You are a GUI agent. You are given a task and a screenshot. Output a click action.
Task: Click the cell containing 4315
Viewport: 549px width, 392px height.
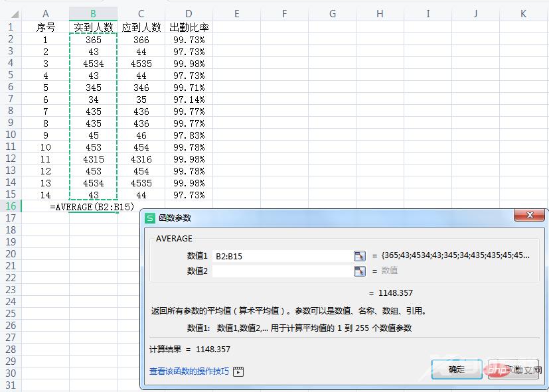coord(93,159)
